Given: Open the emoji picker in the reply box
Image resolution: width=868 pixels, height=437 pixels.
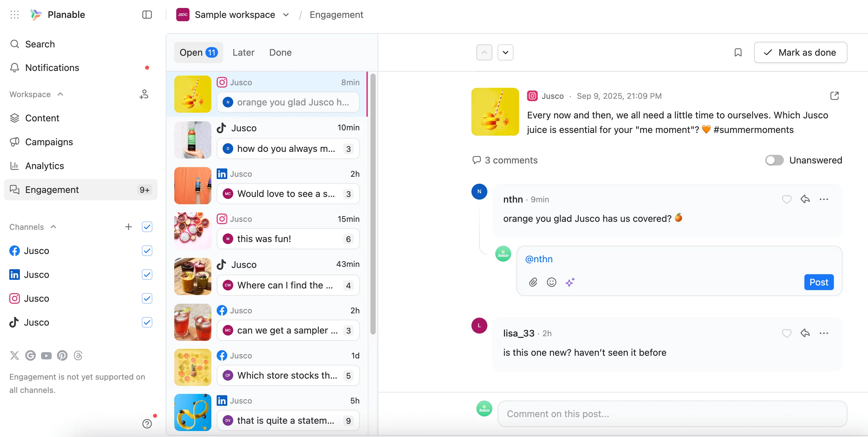Looking at the screenshot, I should click(x=551, y=282).
